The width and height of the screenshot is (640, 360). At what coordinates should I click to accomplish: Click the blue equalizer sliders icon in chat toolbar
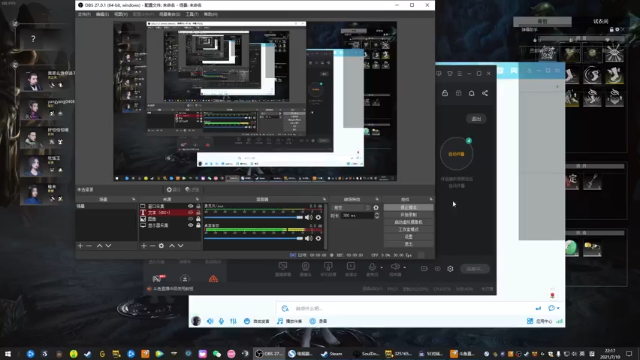pyautogui.click(x=233, y=321)
